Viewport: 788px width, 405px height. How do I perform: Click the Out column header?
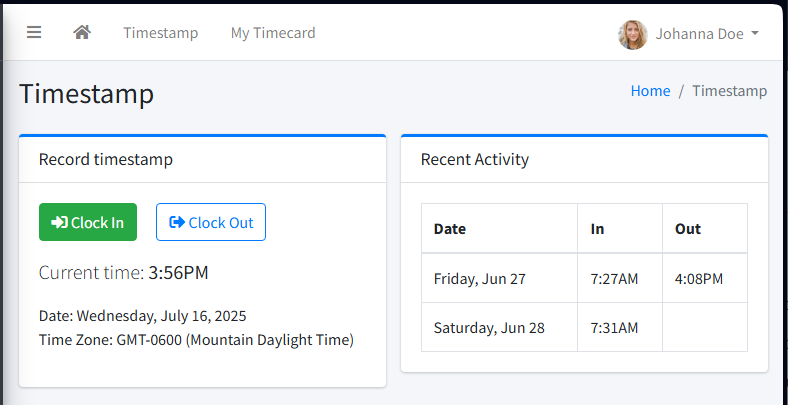click(687, 229)
